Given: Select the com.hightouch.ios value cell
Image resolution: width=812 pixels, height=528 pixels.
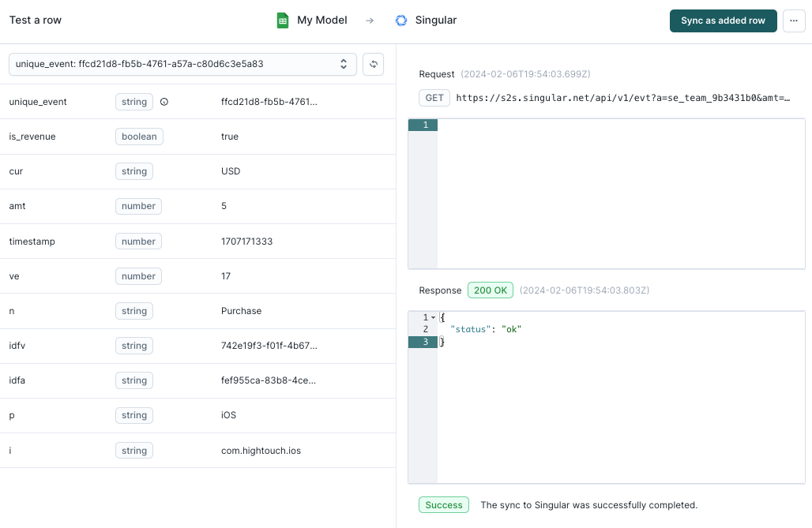Looking at the screenshot, I should coord(261,451).
